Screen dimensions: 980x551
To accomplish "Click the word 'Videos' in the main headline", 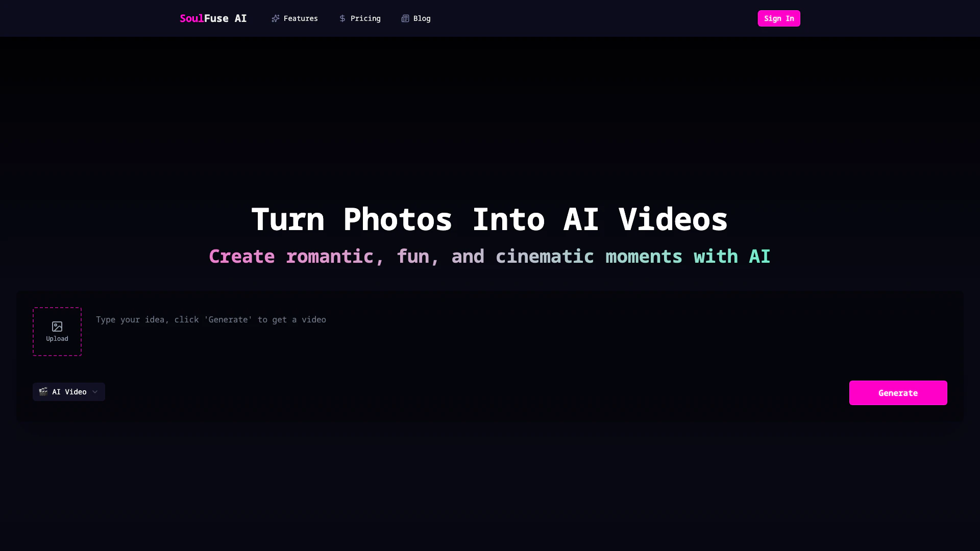I will click(673, 219).
